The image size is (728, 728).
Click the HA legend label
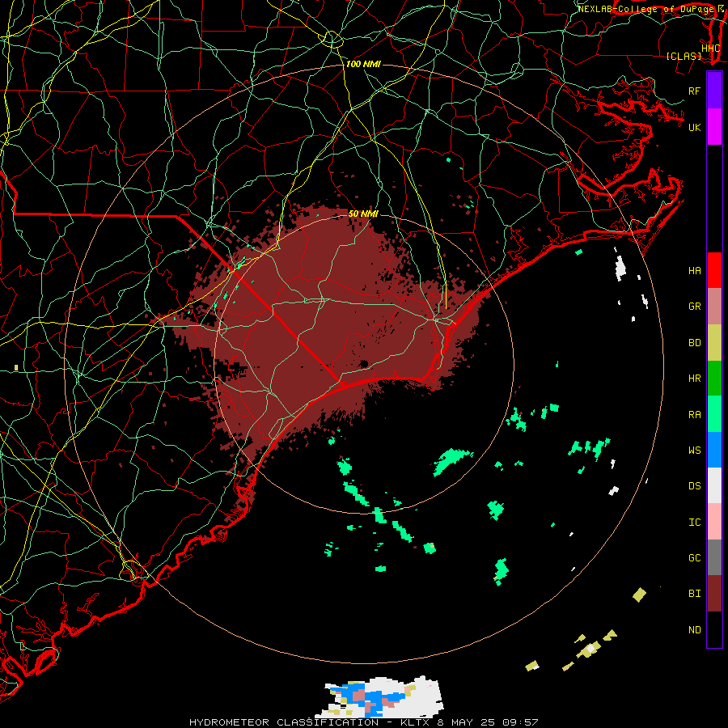(x=695, y=270)
